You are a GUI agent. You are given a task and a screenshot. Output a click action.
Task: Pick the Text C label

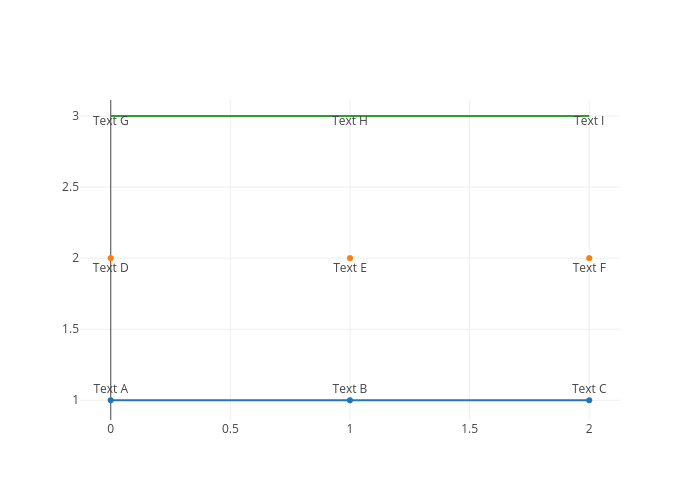(589, 388)
